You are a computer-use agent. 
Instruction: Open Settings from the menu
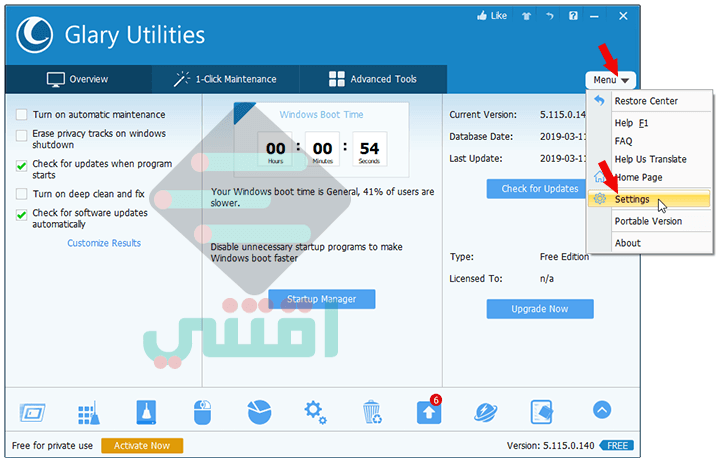[x=649, y=199]
